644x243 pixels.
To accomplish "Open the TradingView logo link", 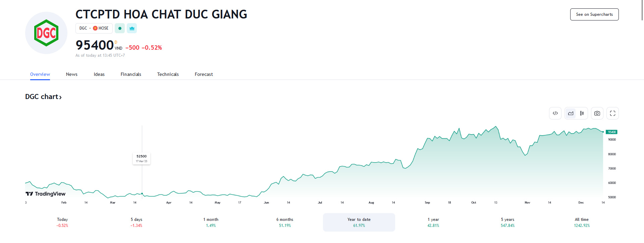I will (x=45, y=194).
